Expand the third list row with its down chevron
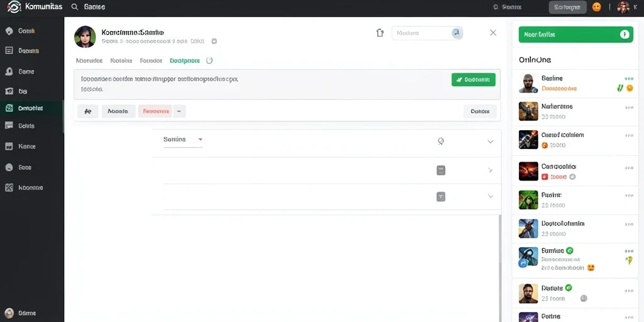 (490, 197)
